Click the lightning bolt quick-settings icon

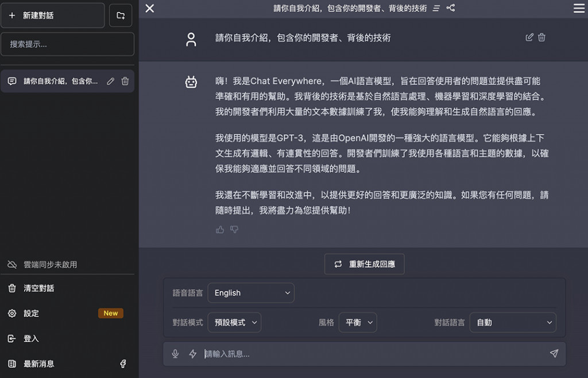[x=193, y=354]
